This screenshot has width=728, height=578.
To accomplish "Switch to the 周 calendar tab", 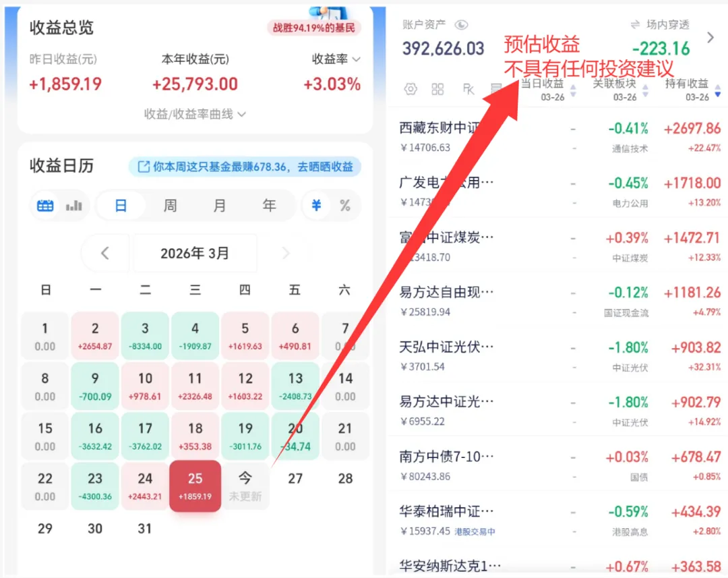I will [170, 206].
